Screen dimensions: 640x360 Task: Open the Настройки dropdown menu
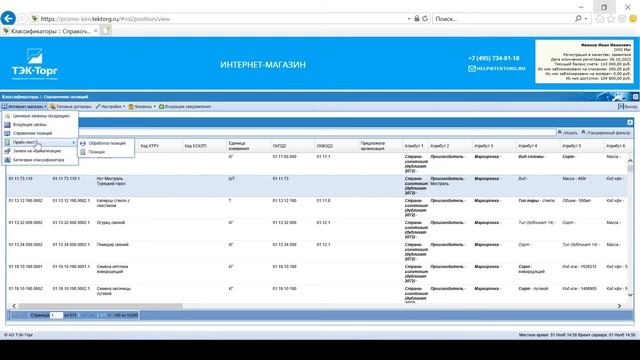[x=111, y=107]
